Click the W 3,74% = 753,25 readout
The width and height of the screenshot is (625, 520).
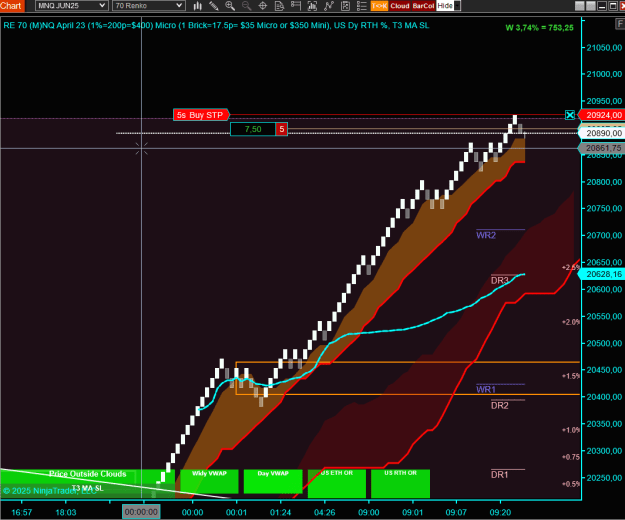coord(539,27)
